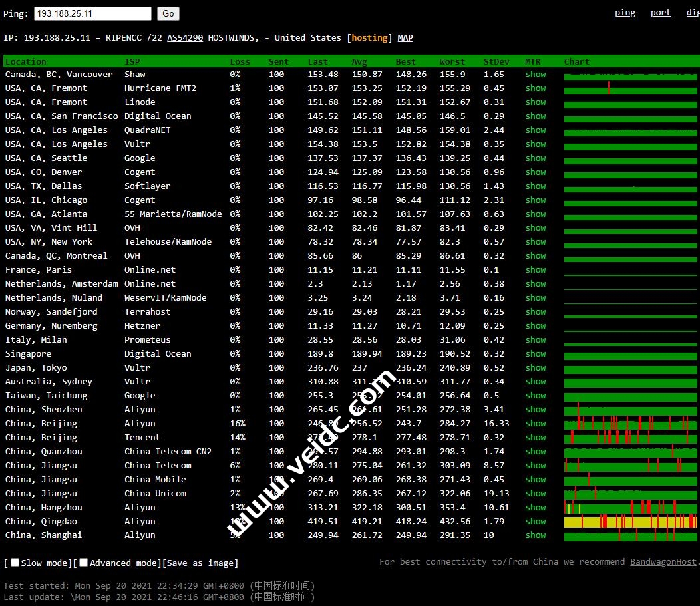Image resolution: width=700 pixels, height=606 pixels.
Task: Click the chart bar for Fremont Hurricane FMT2
Action: 630,88
